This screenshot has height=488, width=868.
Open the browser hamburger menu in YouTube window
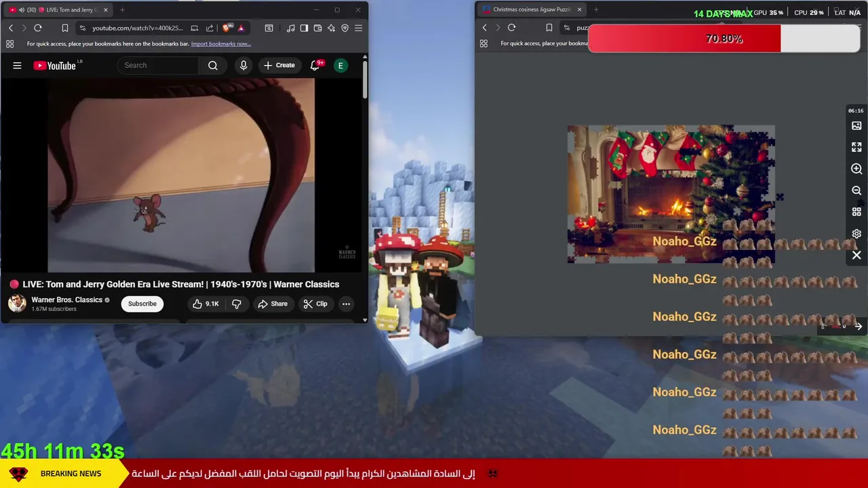tap(358, 28)
